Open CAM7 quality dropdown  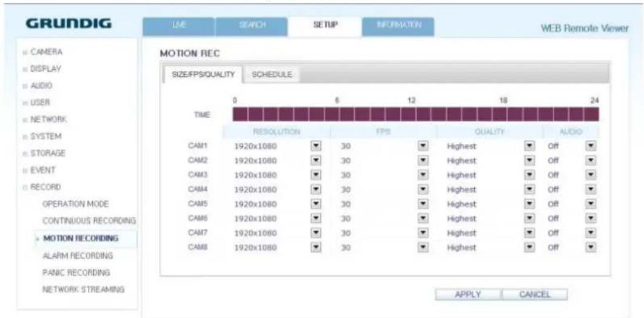(530, 233)
